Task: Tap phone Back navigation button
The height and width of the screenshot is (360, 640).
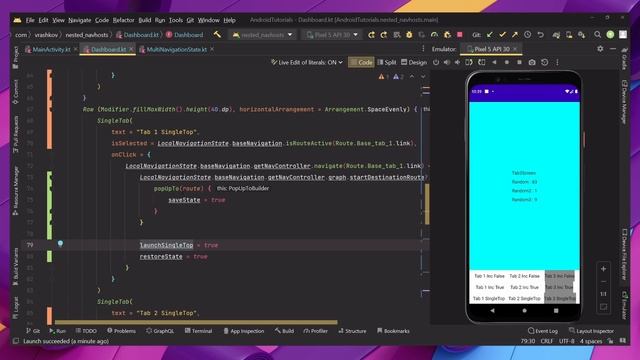Action: point(492,311)
